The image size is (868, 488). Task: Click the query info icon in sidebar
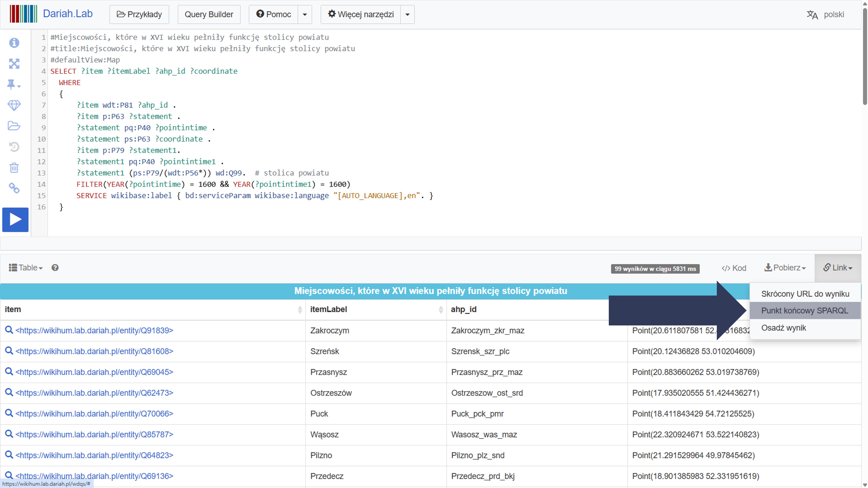14,43
